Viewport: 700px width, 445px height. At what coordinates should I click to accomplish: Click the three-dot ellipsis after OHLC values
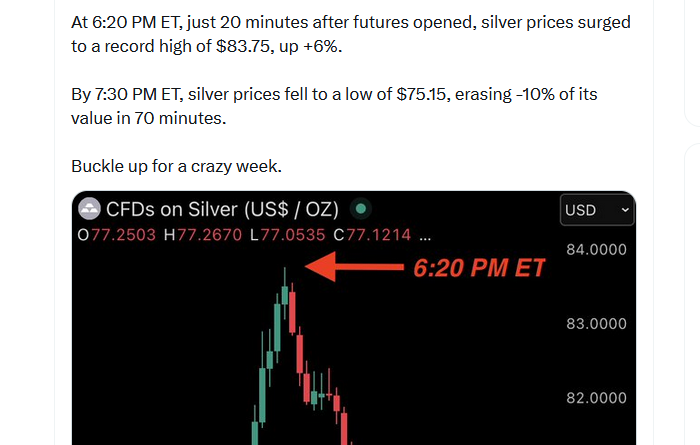tap(425, 236)
